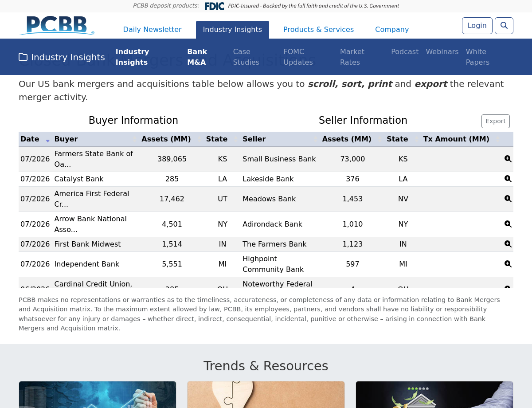The width and height of the screenshot is (532, 408).
Task: Sort table by Date column
Action: tap(35, 139)
